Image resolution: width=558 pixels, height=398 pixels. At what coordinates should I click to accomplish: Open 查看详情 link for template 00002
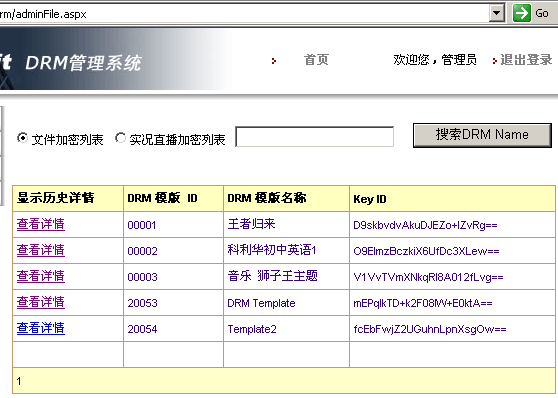[x=41, y=250]
